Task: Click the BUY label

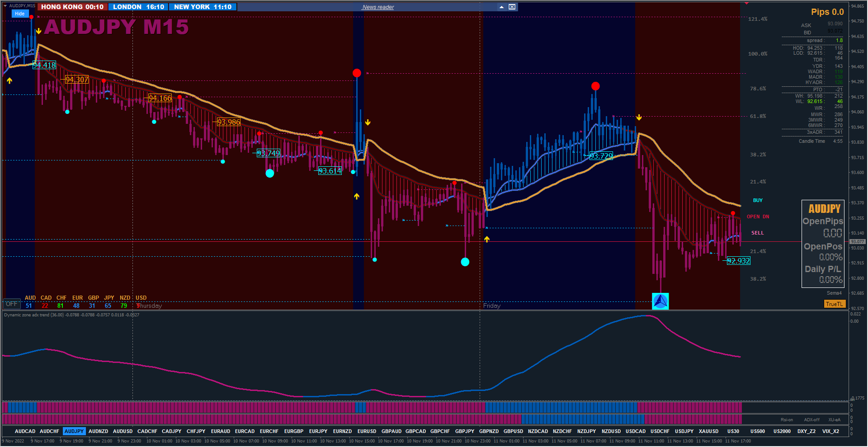Action: (758, 200)
